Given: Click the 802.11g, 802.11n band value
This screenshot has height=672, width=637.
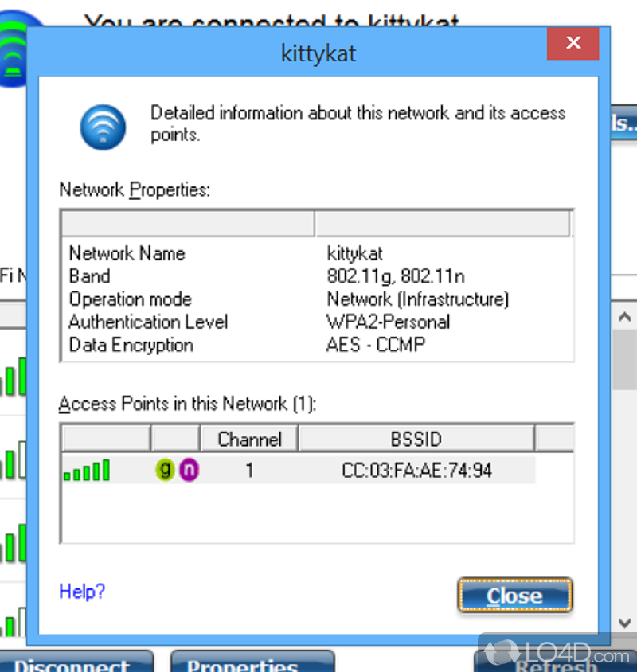Looking at the screenshot, I should pyautogui.click(x=396, y=276).
